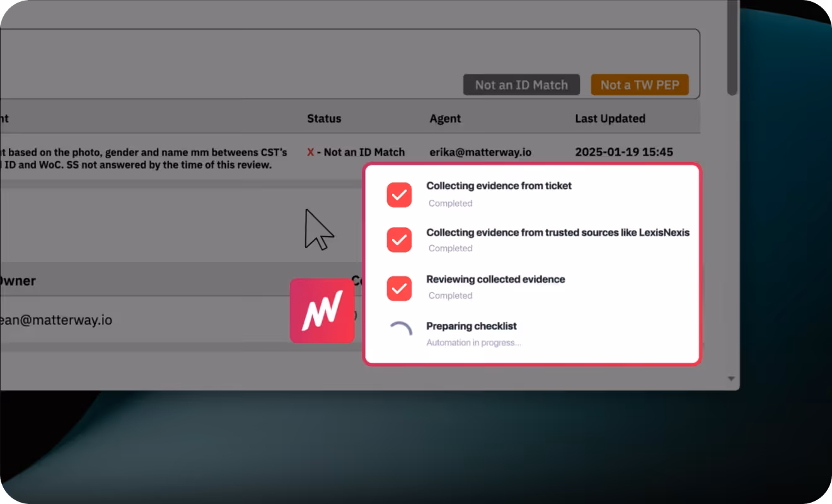Image resolution: width=832 pixels, height=504 pixels.
Task: Click the Not a TW PEP button
Action: pyautogui.click(x=640, y=85)
